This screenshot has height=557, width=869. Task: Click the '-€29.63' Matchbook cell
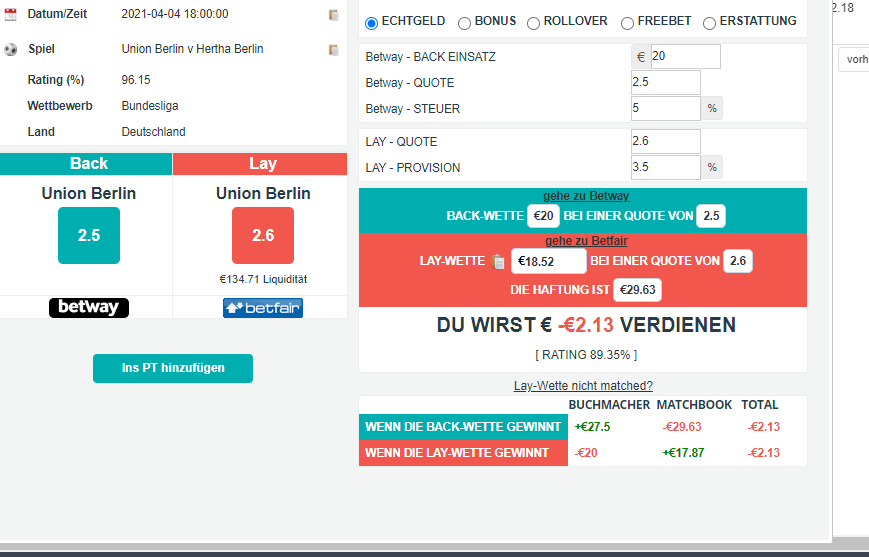682,427
